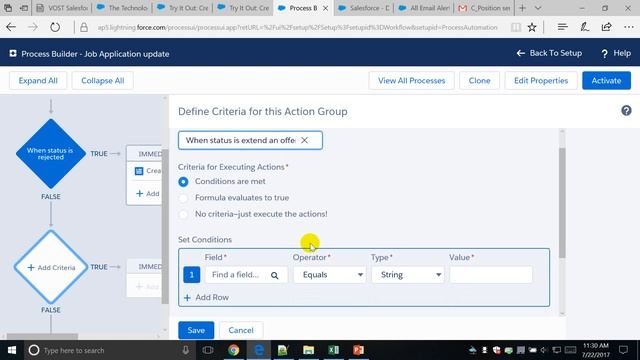Open reading view book icon

coord(516,27)
